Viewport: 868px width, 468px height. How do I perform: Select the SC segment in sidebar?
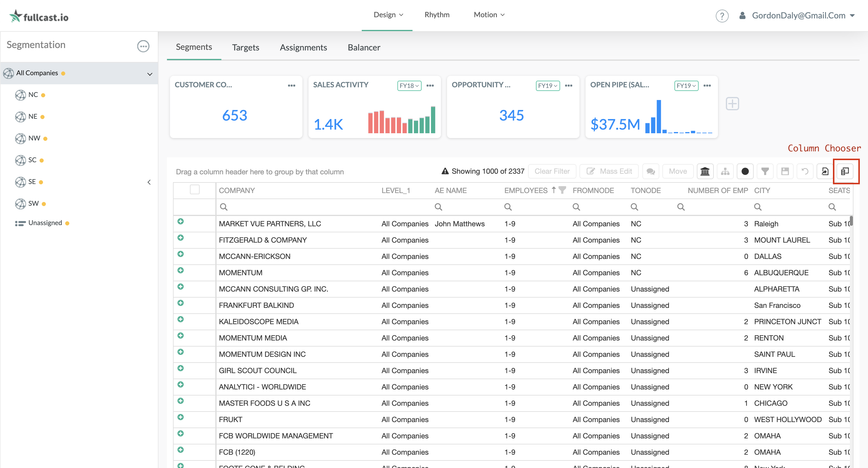pos(32,160)
